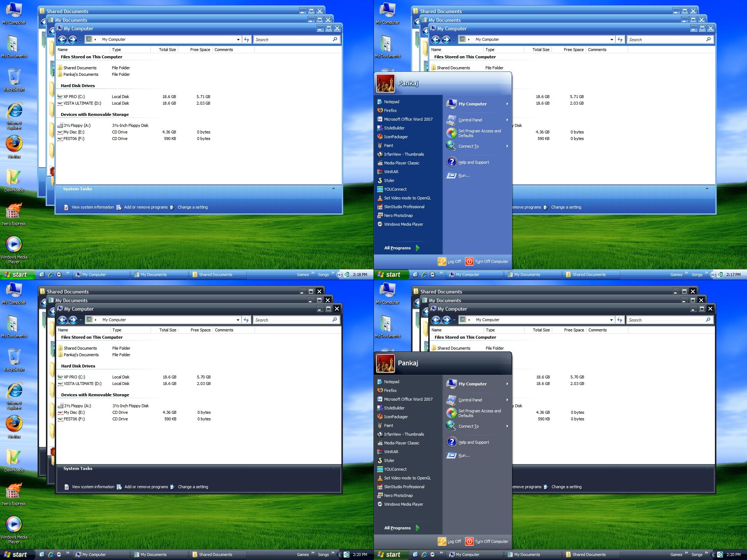Open Help and Support in the dark Start menu
747x560 pixels.
click(473, 442)
